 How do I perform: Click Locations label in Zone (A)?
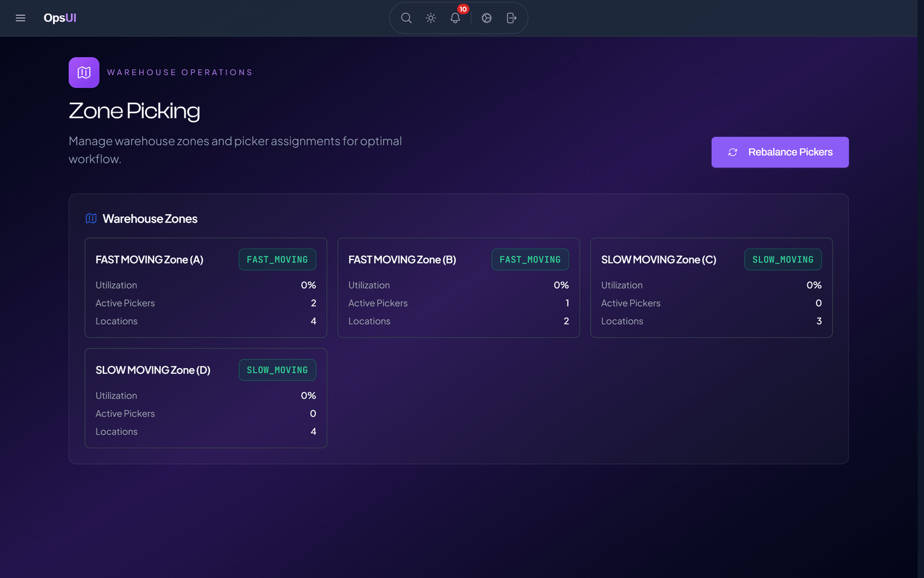coord(117,321)
